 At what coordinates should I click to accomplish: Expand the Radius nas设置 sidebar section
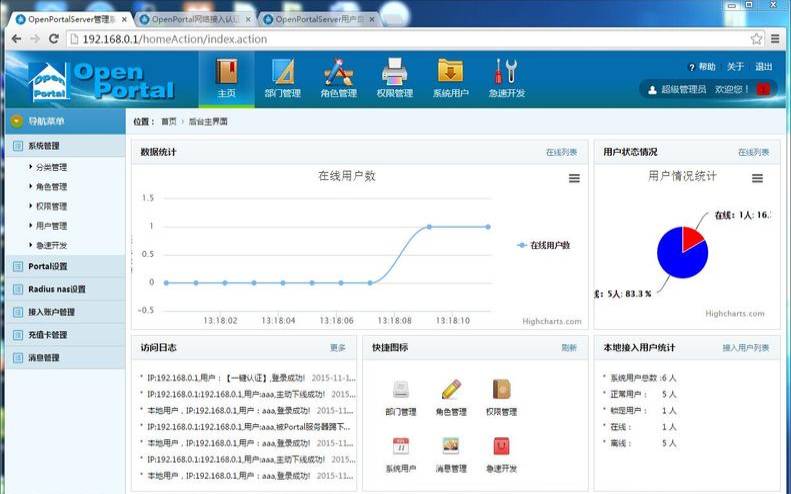(57, 289)
